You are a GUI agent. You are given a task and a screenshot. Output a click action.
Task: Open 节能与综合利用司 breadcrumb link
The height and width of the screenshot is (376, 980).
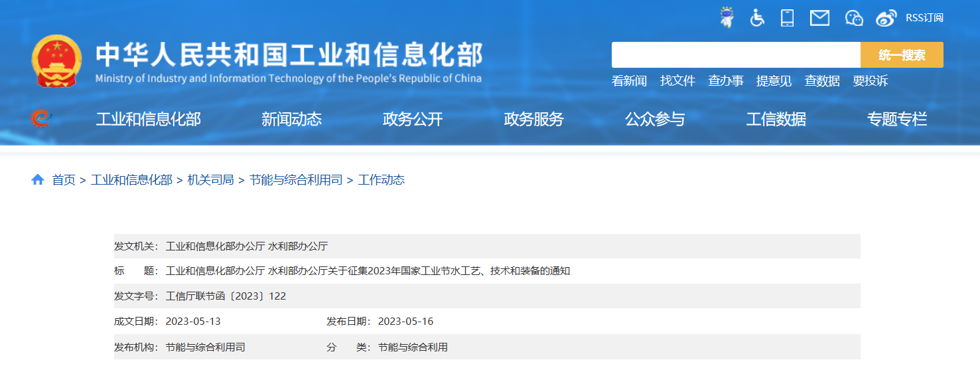[296, 180]
